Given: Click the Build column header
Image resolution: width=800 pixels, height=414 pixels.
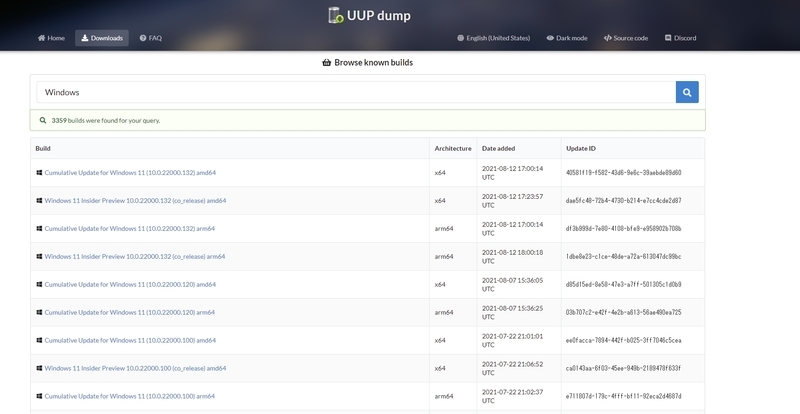Looking at the screenshot, I should (x=43, y=149).
